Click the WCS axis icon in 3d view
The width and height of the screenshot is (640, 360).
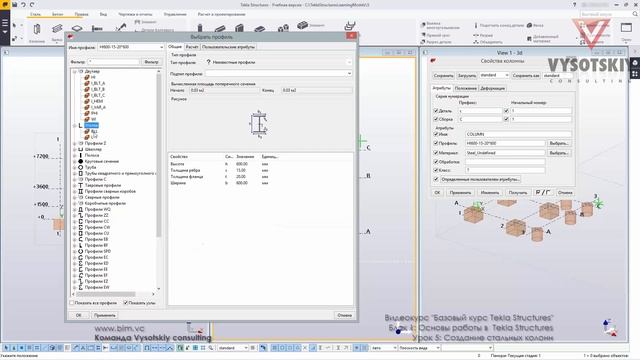609,327
